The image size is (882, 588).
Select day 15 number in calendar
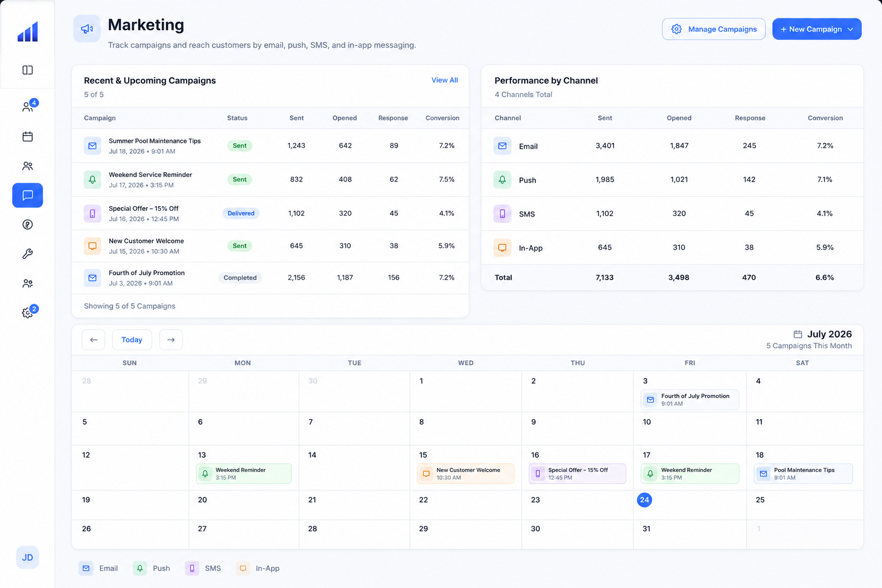(423, 455)
